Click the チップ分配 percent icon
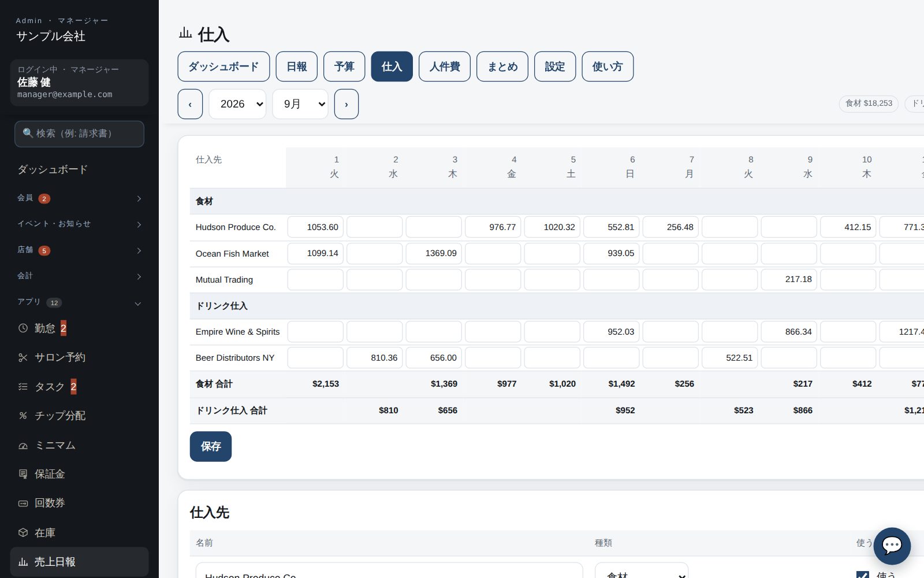 point(23,416)
